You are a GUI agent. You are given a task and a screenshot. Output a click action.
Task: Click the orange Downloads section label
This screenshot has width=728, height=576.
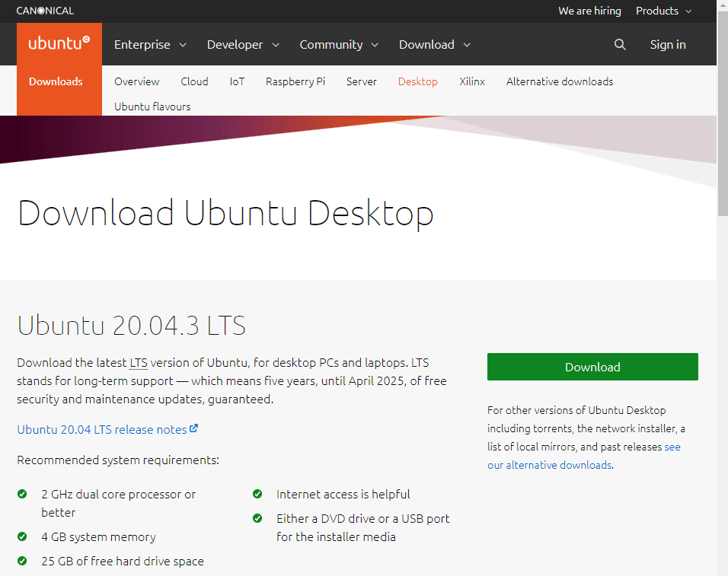pyautogui.click(x=56, y=81)
